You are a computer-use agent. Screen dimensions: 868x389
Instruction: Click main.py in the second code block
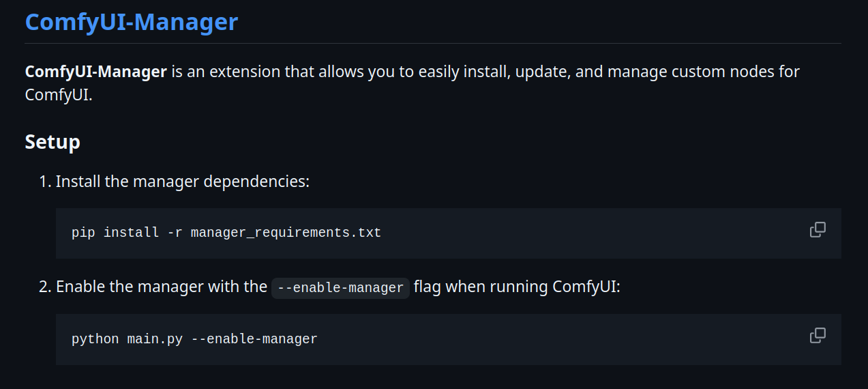[155, 339]
